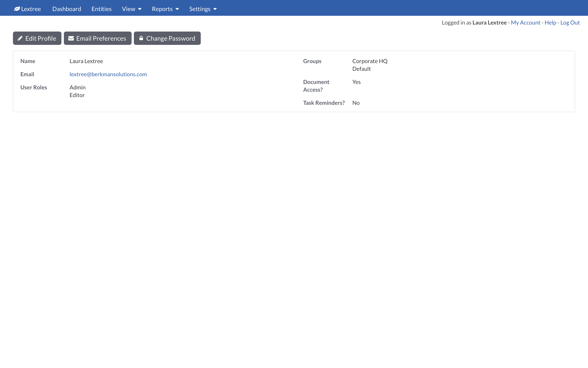Open the My Account link

point(526,23)
